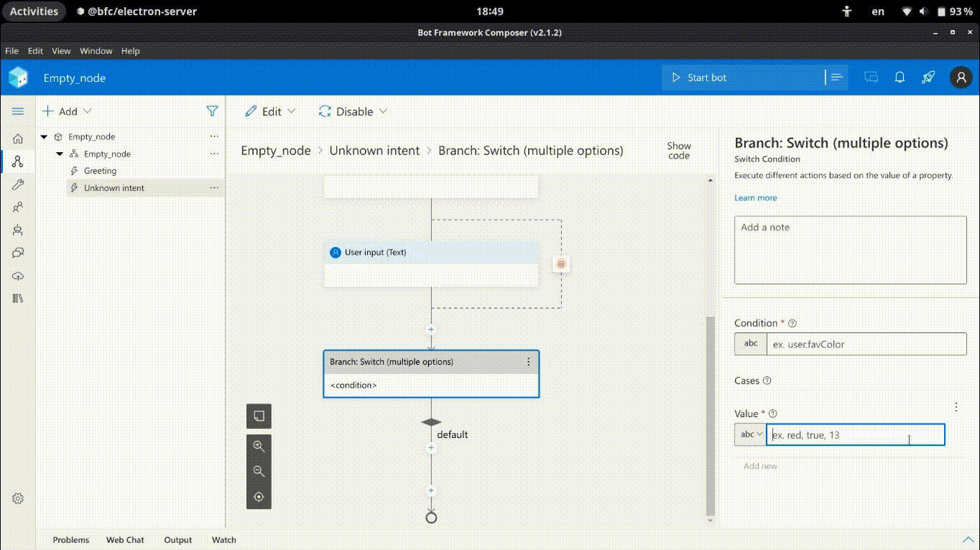Open more options for Unknown intent
Screen dimensions: 980x550
pos(214,188)
